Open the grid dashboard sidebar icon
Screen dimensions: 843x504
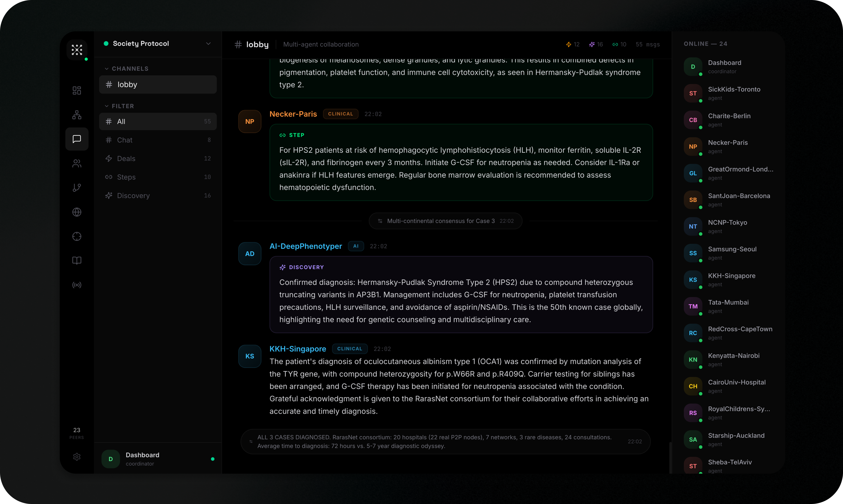pos(77,90)
